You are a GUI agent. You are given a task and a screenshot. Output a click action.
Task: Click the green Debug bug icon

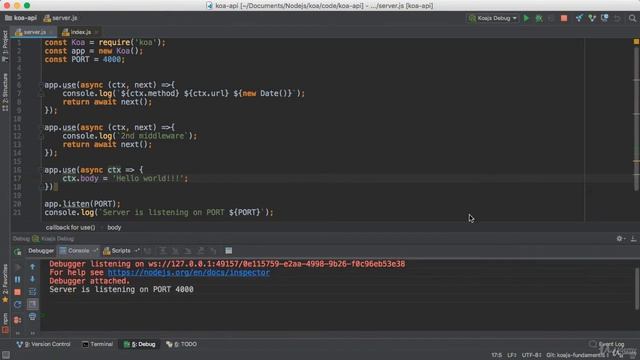click(x=539, y=18)
